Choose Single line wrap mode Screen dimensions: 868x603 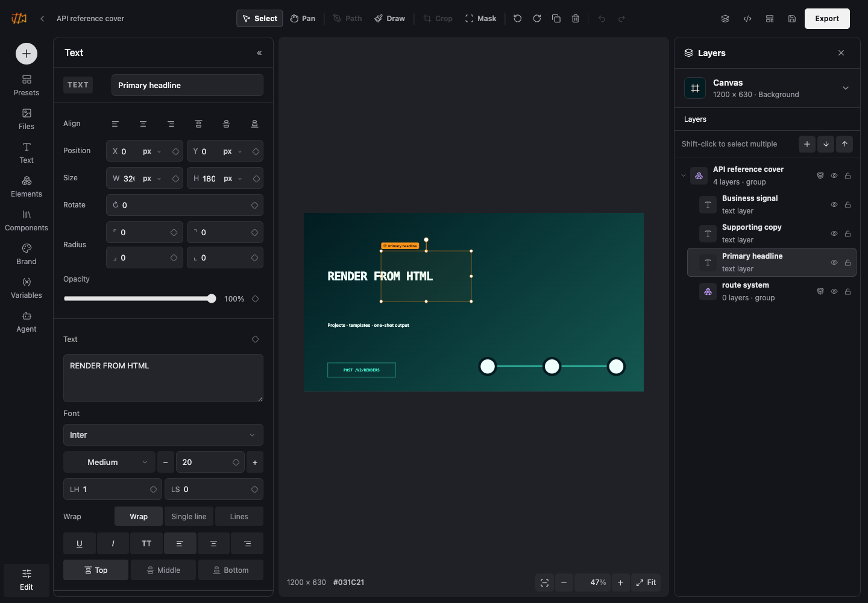pos(189,516)
